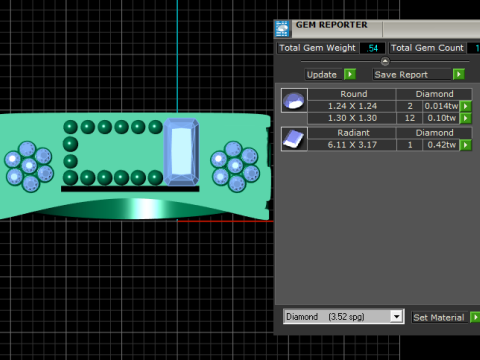Click the 0.014tw weight cell
The width and height of the screenshot is (480, 360).
pos(441,106)
